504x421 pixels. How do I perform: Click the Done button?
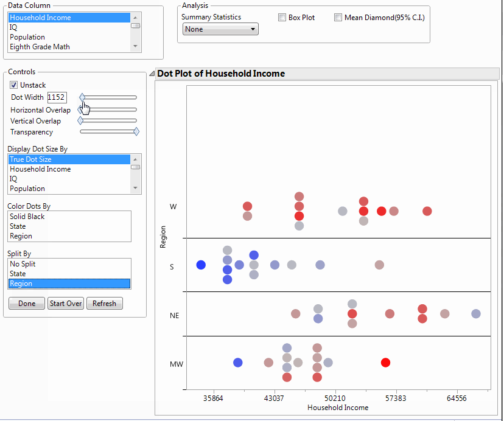[x=26, y=303]
